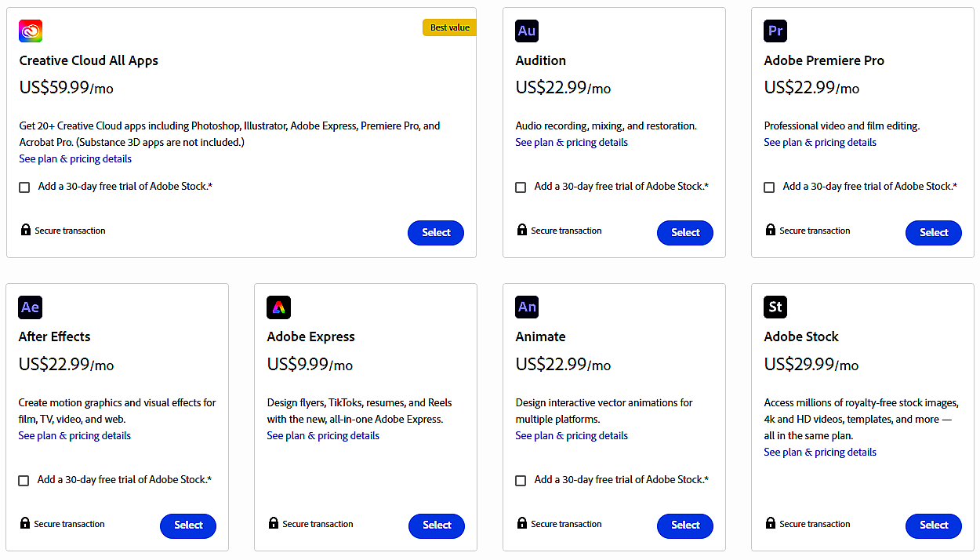The width and height of the screenshot is (980, 560).
Task: Check the Adobe Stock trial box under Audition
Action: [521, 187]
